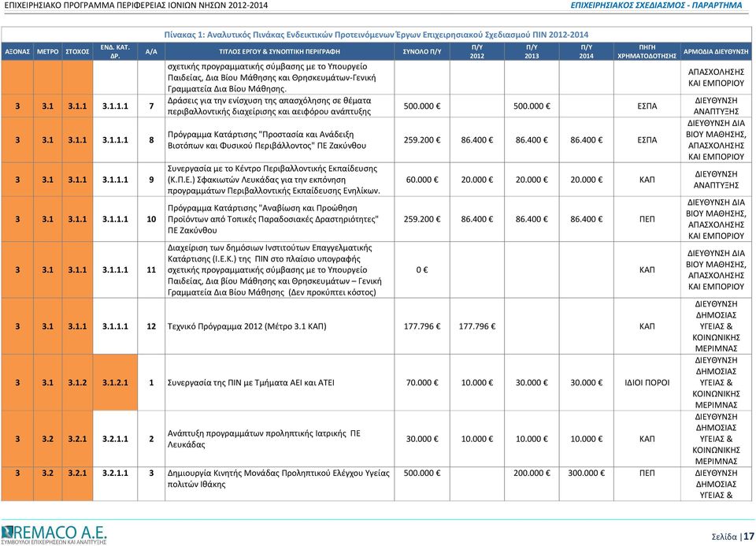This screenshot has width=756, height=546.
Task: Click header 'ΕΠΙΧΕΙΡΗΣΙΑΚΟ ΠΡΟΓΡΑΜΜΑ ΠΕΡΙΦΕΡΕΙΑΣ ΙΟΝΙΩΝ ΝΗΣΩΝ 2012-2014'
Action: [136, 6]
